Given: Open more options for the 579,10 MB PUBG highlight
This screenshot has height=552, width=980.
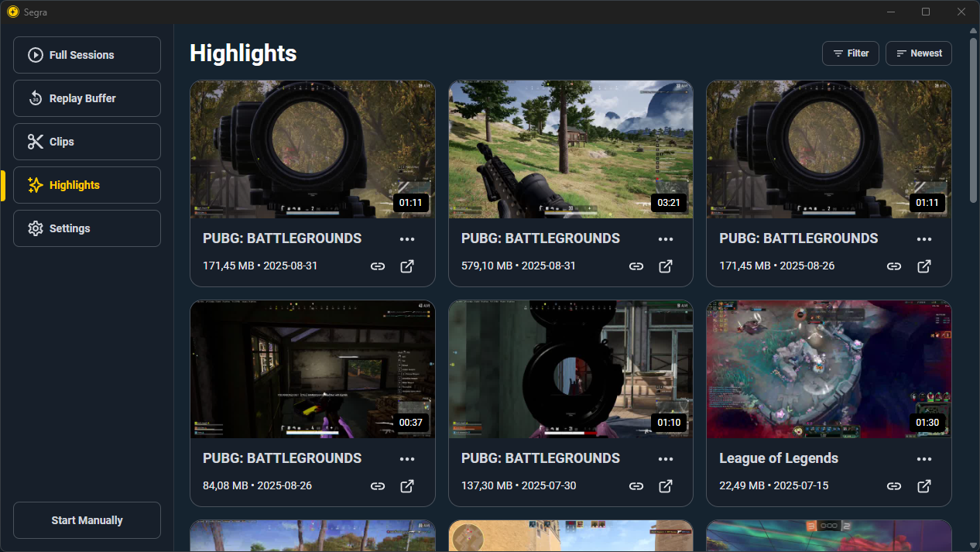Looking at the screenshot, I should tap(666, 239).
